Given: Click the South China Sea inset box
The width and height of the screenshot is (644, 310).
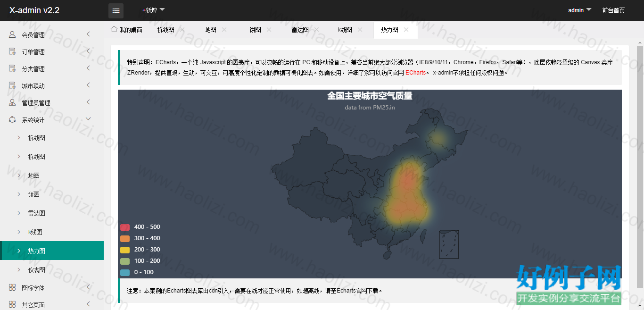Looking at the screenshot, I should tap(449, 244).
